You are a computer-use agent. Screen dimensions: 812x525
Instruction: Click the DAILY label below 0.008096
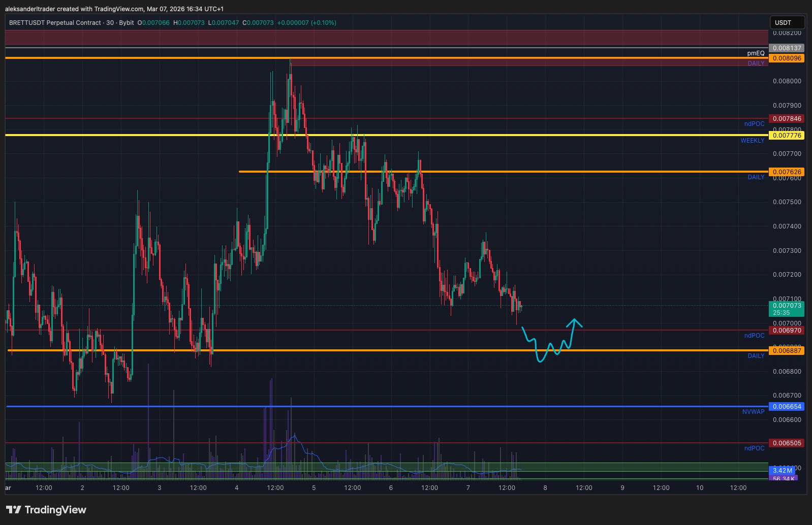point(756,63)
